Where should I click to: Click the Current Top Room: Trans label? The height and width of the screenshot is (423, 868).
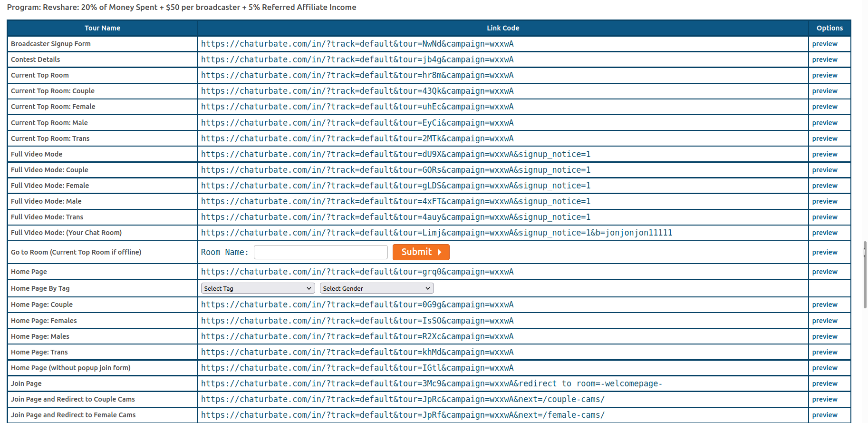click(x=50, y=138)
